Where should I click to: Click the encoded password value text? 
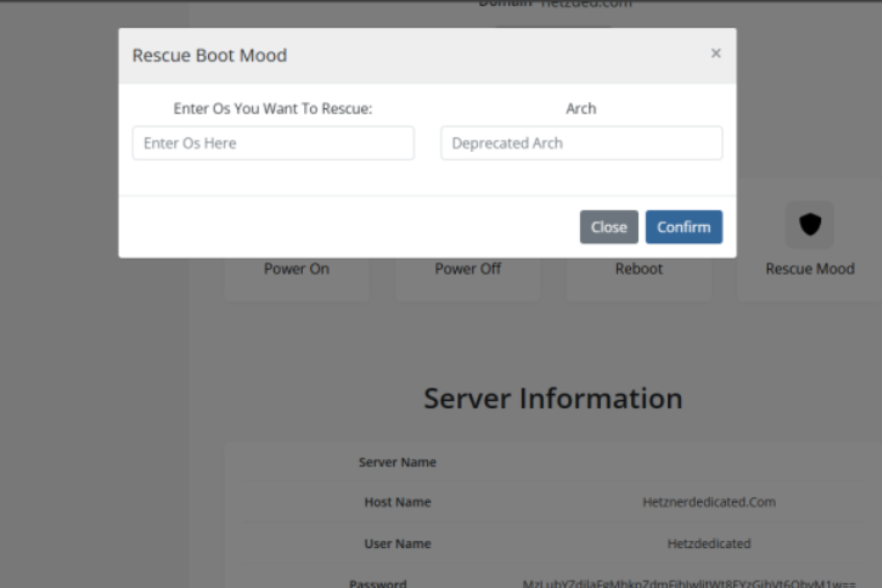pyautogui.click(x=689, y=583)
